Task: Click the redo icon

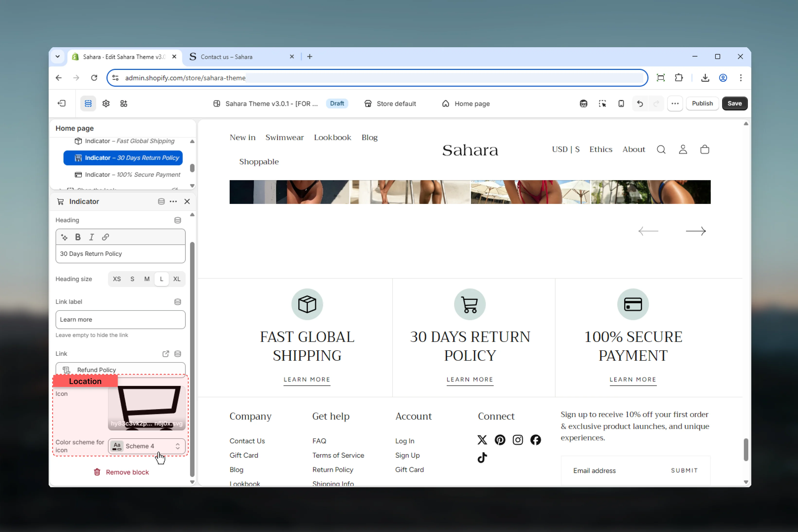Action: [656, 103]
